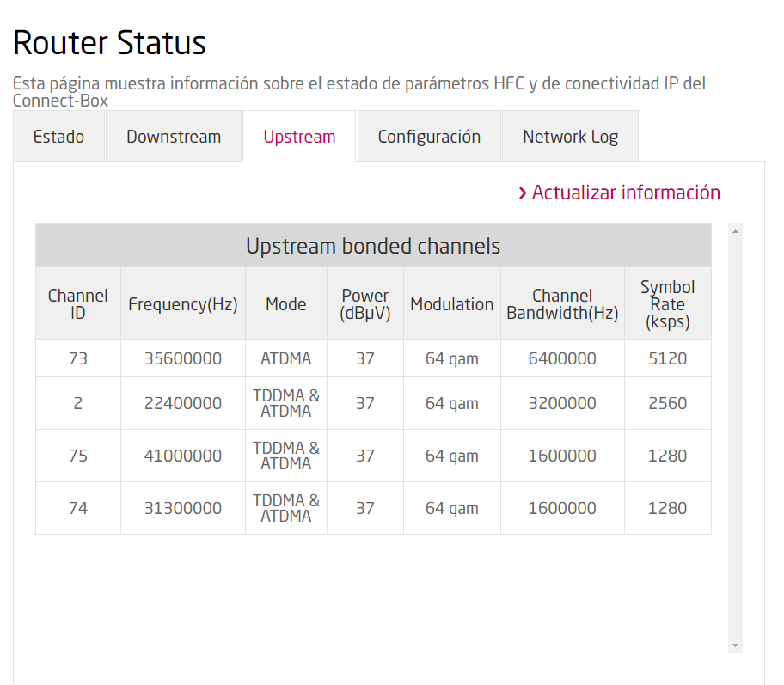This screenshot has width=784, height=685.
Task: Click the Frequency(Hz) column header
Action: pyautogui.click(x=183, y=304)
